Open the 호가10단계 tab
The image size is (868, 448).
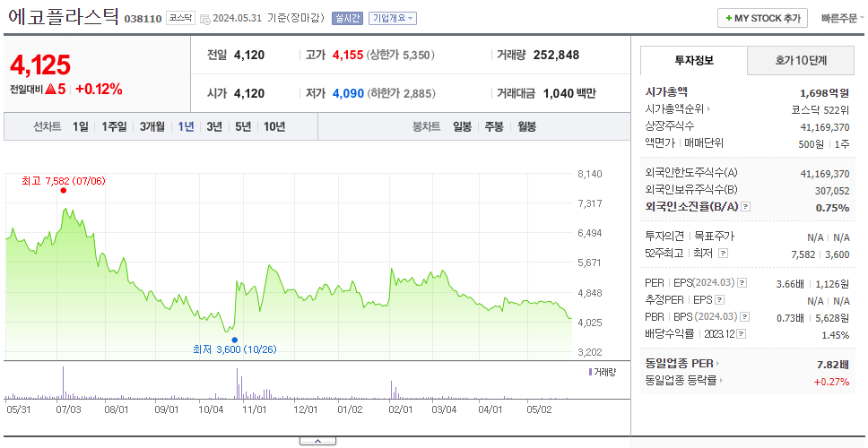pyautogui.click(x=801, y=60)
